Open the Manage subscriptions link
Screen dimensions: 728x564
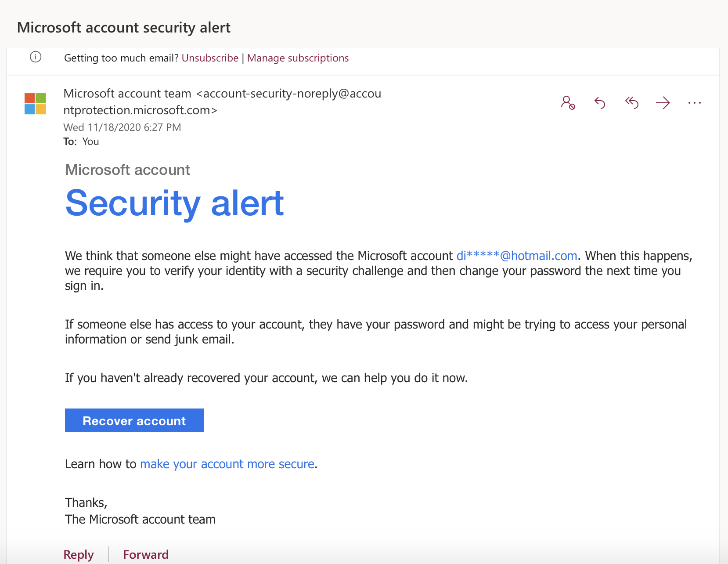(x=298, y=58)
